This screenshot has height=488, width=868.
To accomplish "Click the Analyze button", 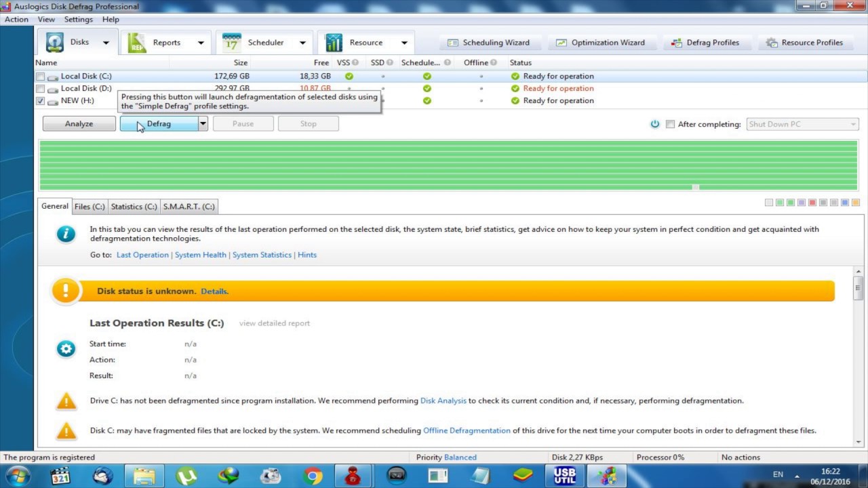I will click(x=79, y=123).
